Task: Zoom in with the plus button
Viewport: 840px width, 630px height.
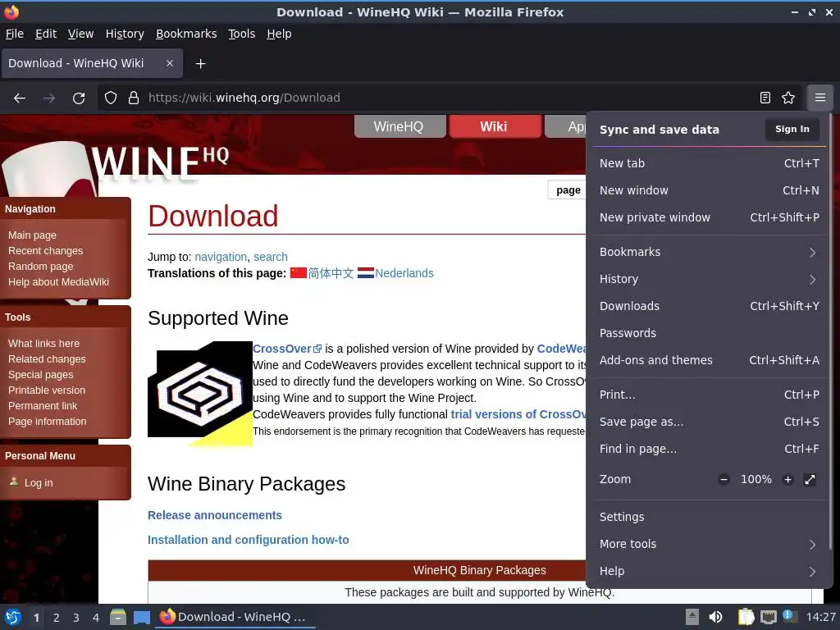Action: (x=787, y=479)
